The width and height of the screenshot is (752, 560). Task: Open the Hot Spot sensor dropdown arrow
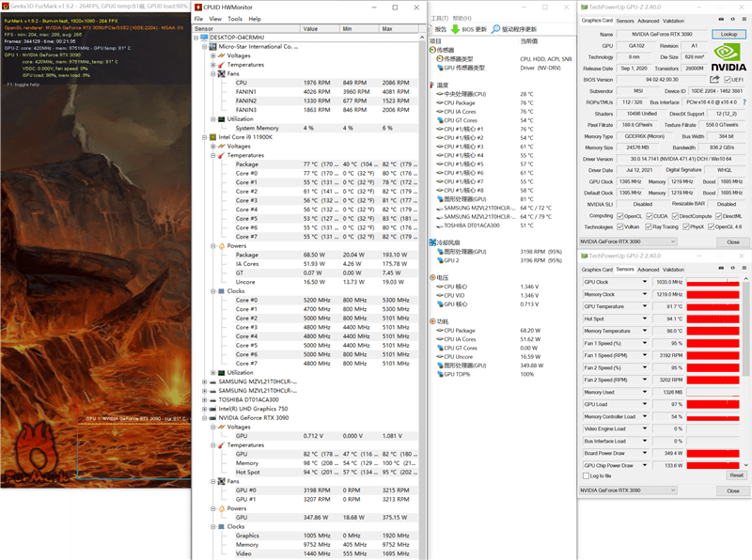pyautogui.click(x=645, y=319)
